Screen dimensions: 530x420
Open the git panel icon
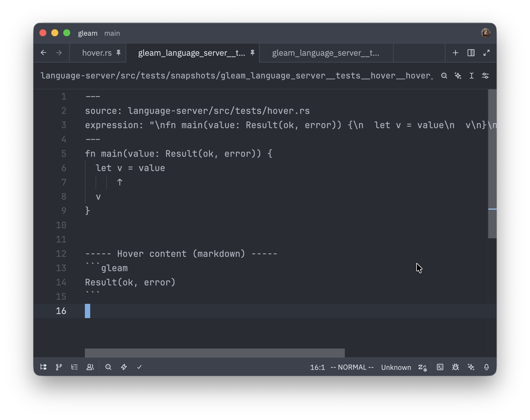point(59,367)
